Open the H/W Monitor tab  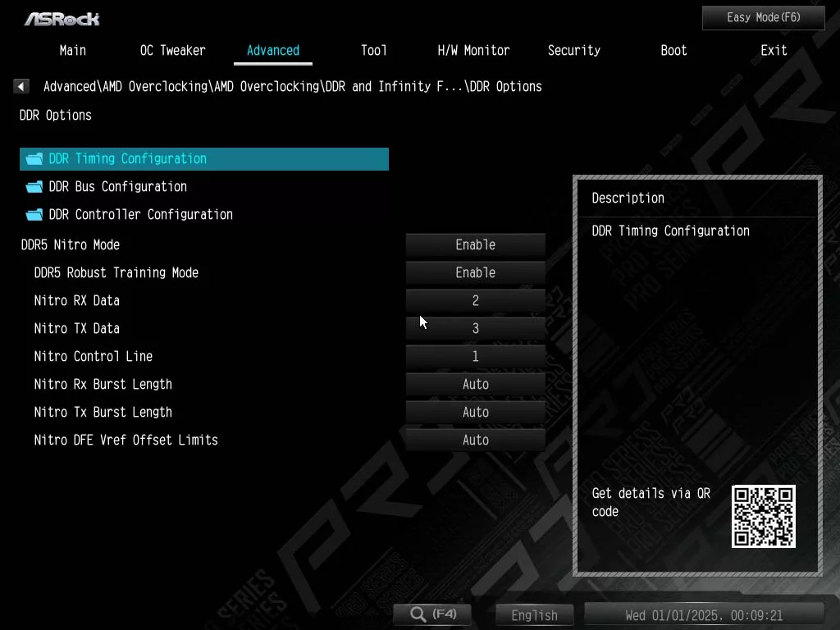click(x=473, y=50)
